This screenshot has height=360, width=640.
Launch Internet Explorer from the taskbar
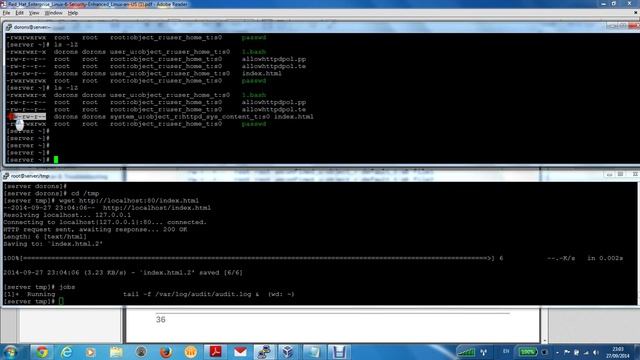[66, 352]
